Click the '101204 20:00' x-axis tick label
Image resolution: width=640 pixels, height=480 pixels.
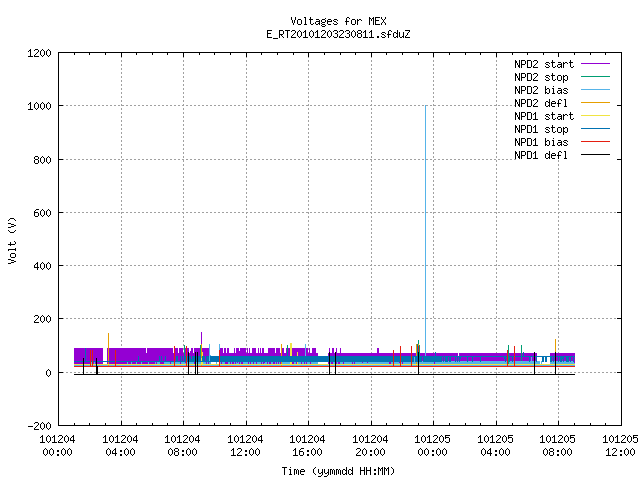370,445
